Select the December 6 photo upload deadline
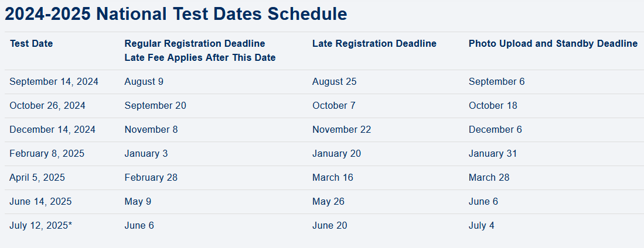644x248 pixels. (495, 130)
